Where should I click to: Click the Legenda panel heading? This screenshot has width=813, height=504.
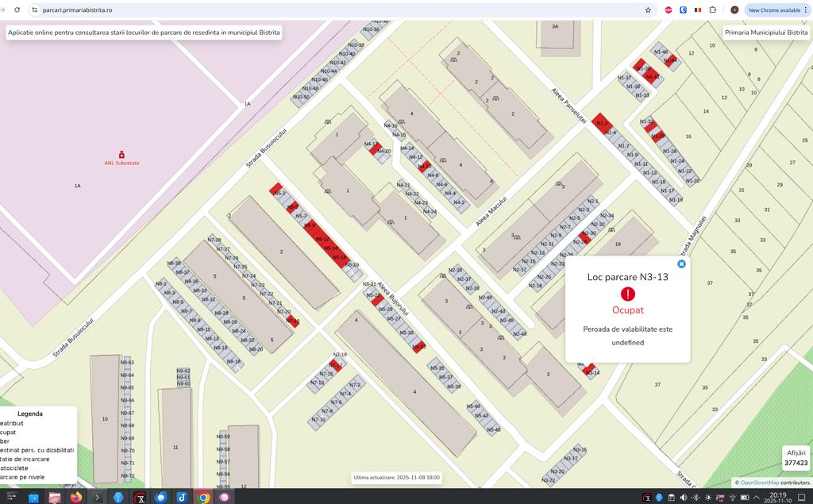coord(30,414)
